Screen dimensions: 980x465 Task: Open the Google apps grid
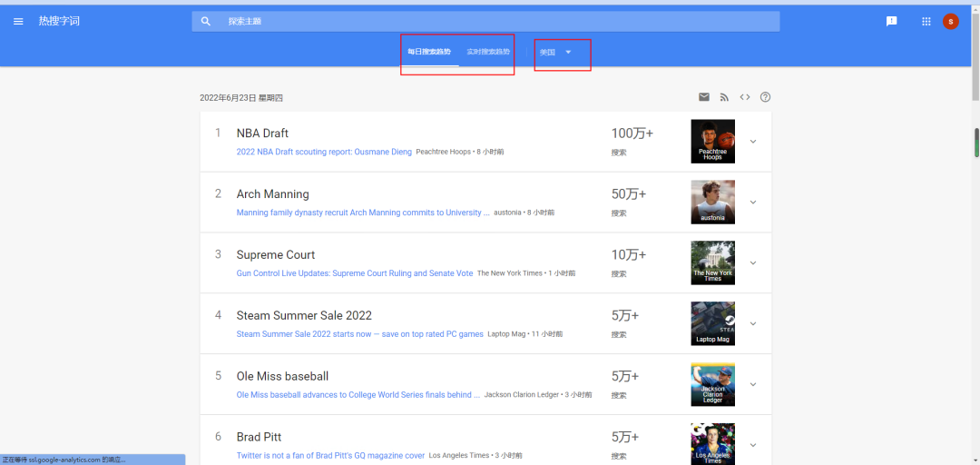(x=926, y=21)
